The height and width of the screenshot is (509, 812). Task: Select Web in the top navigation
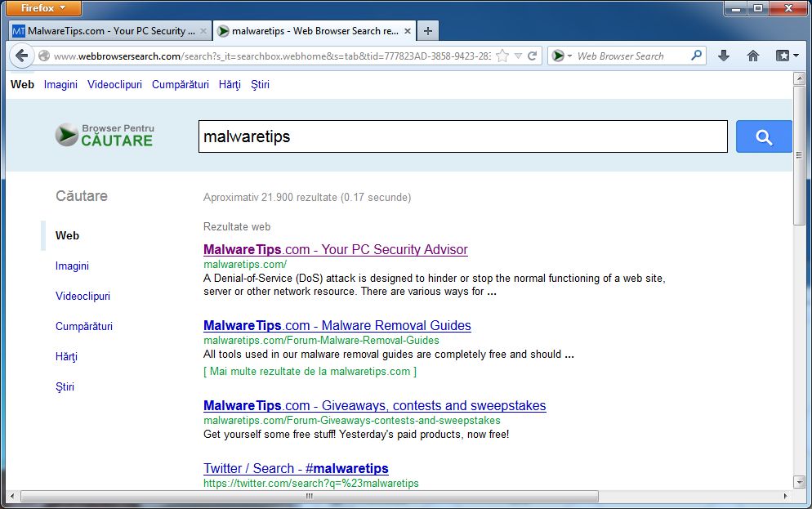coord(22,84)
